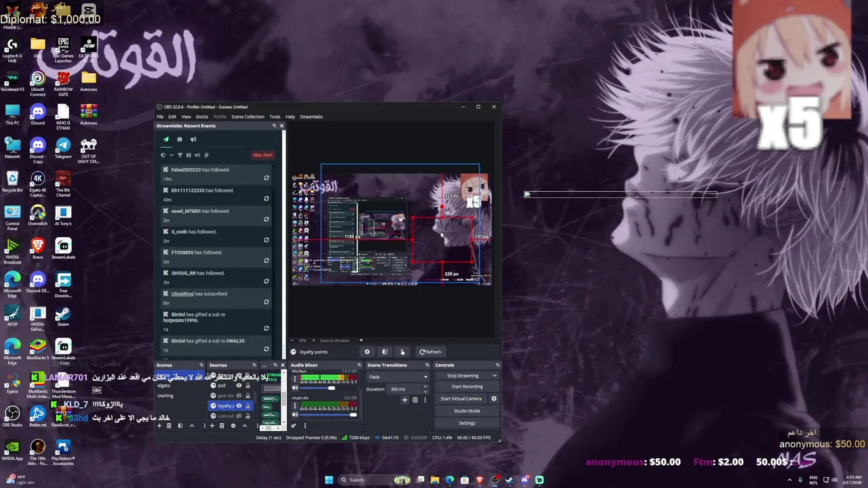Open the Fade transition dropdown

[398, 377]
